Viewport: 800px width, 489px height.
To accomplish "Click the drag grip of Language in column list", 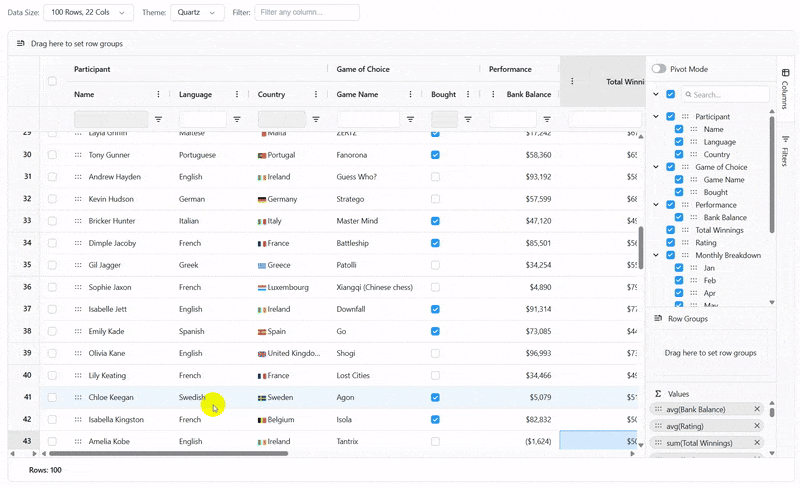I will 694,142.
